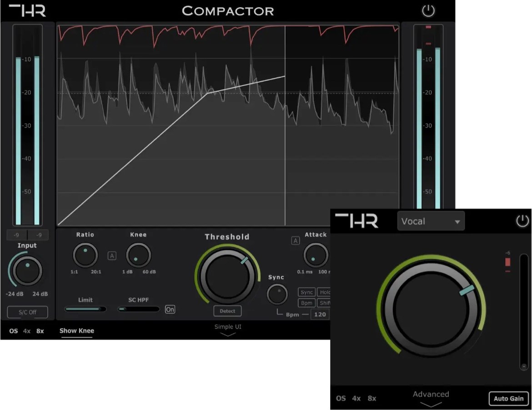The height and width of the screenshot is (410, 532).
Task: Click the THR logo in Compactor header
Action: click(27, 10)
